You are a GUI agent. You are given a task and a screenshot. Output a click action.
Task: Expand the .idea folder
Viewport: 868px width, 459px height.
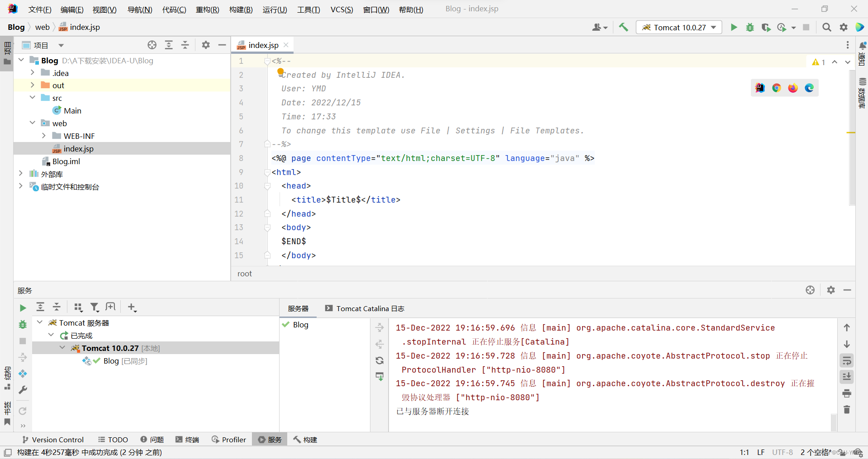pos(32,72)
